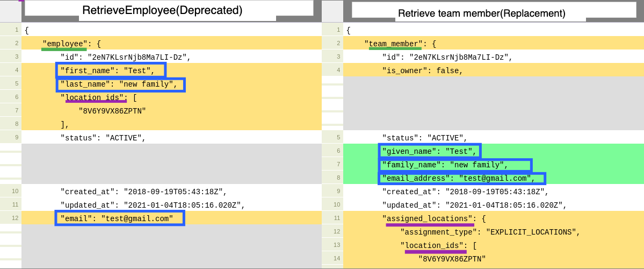Select the "assigned_locations": { line

click(x=433, y=218)
